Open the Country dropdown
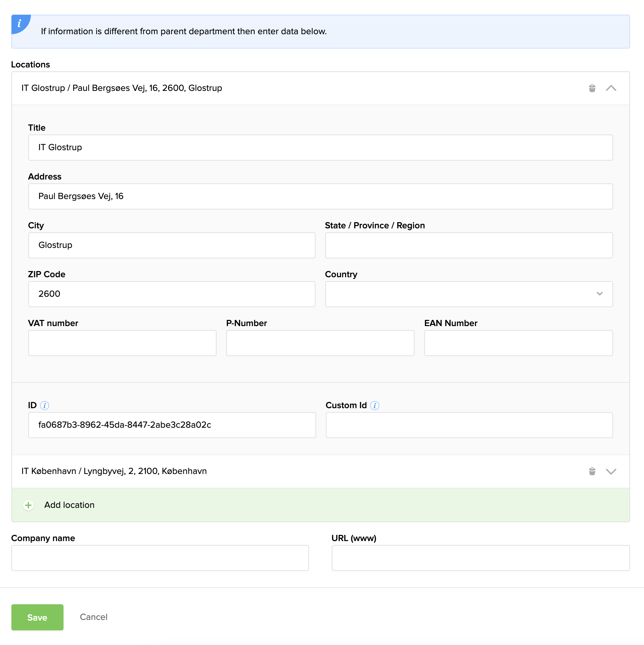The width and height of the screenshot is (644, 645). pyautogui.click(x=469, y=294)
